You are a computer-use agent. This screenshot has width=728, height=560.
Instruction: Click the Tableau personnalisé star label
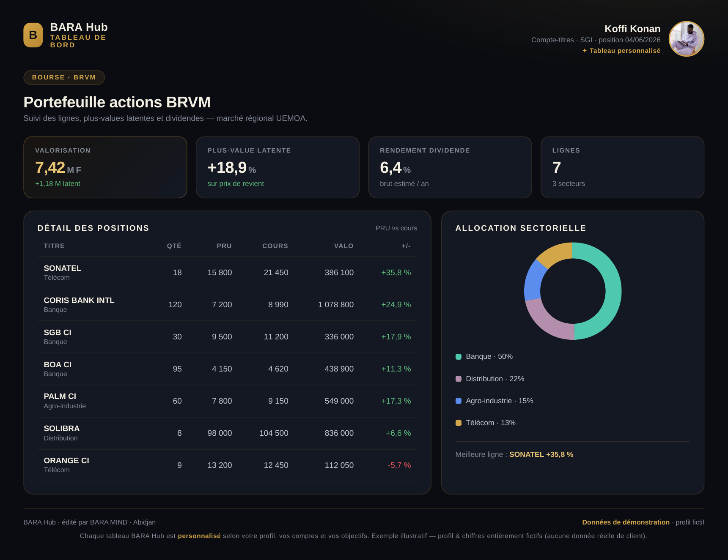tap(621, 51)
